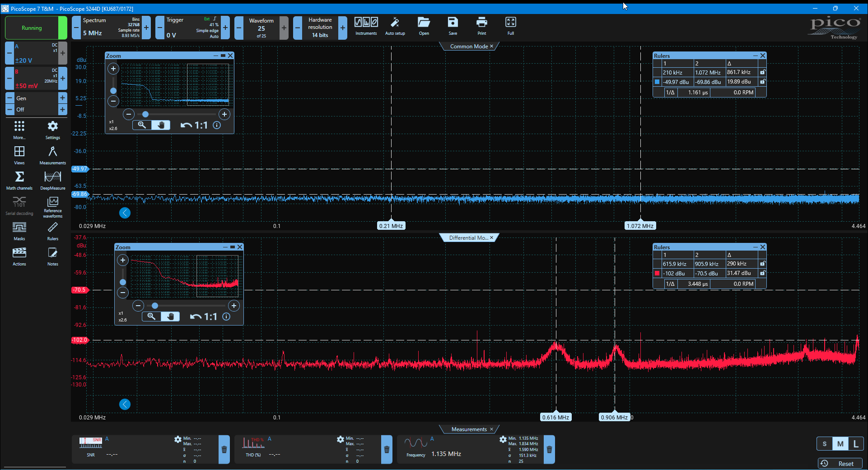Viewport: 868px width, 470px height.
Task: Open Serial decoding
Action: (19, 206)
